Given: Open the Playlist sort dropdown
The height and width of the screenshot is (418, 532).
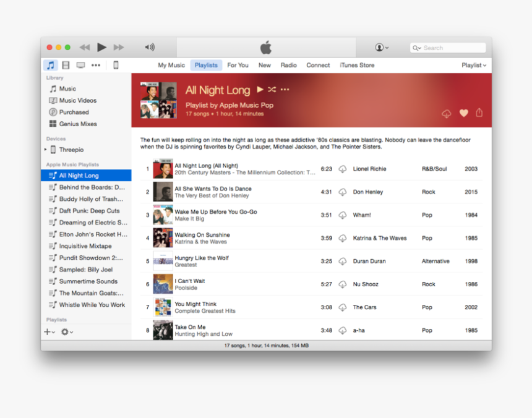Looking at the screenshot, I should pos(474,65).
